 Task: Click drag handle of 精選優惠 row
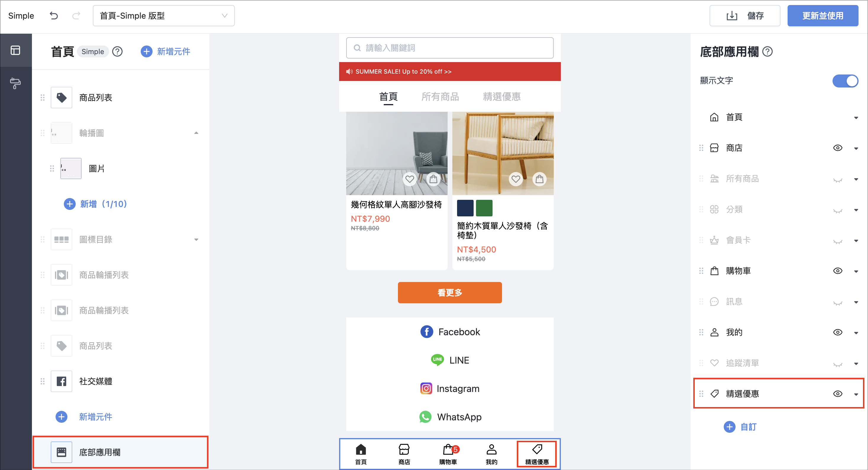click(x=701, y=393)
